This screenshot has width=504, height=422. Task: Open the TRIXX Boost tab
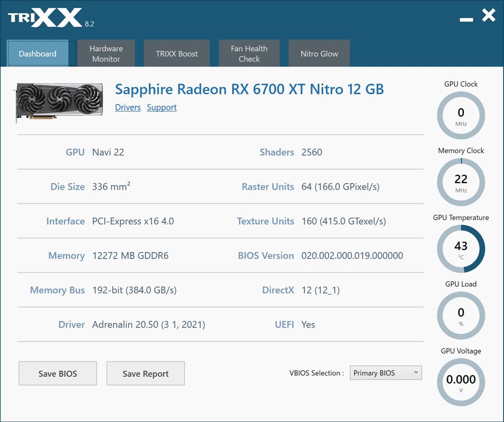tap(177, 53)
